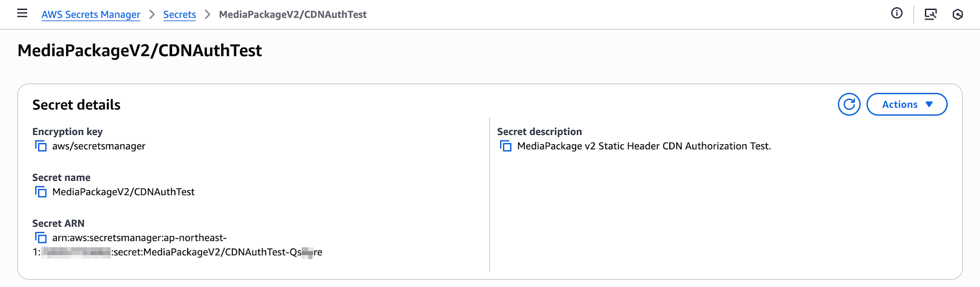The width and height of the screenshot is (980, 287).
Task: Copy the secret description text
Action: 506,146
